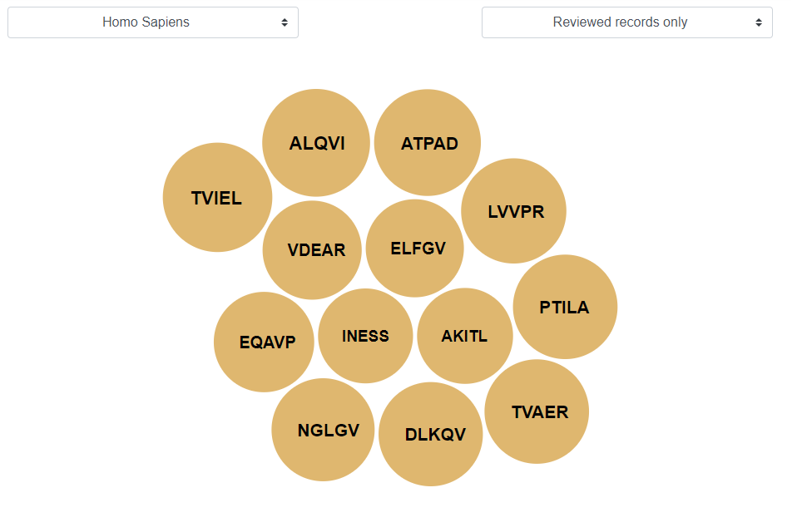Image resolution: width=792 pixels, height=532 pixels.
Task: Click the TVAER circle
Action: [x=537, y=411]
